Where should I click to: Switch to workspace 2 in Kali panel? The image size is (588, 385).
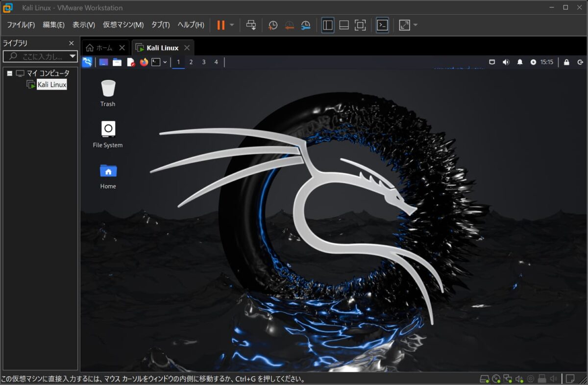point(191,62)
